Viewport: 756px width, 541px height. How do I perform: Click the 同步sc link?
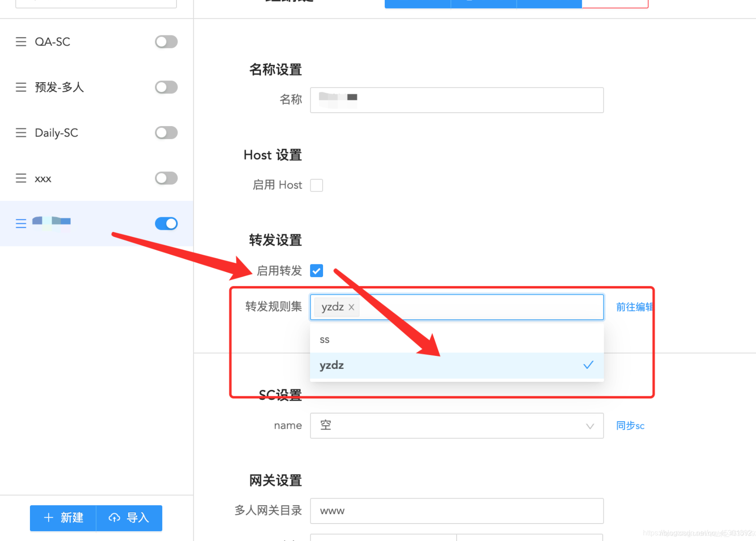click(630, 426)
